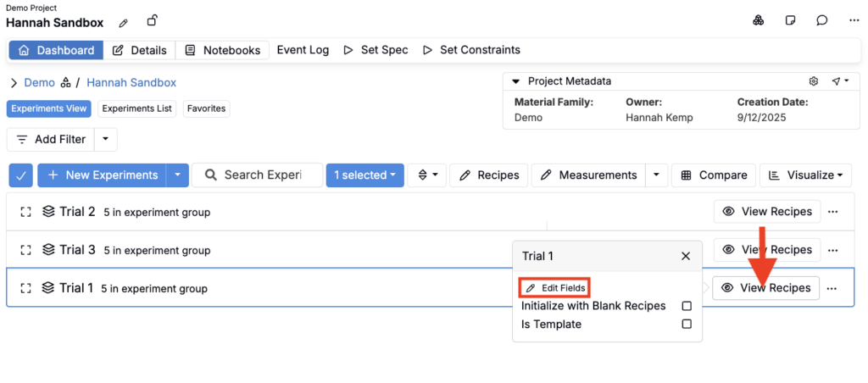Click the unlock padlock icon near project title
This screenshot has width=868, height=383.
coord(152,20)
